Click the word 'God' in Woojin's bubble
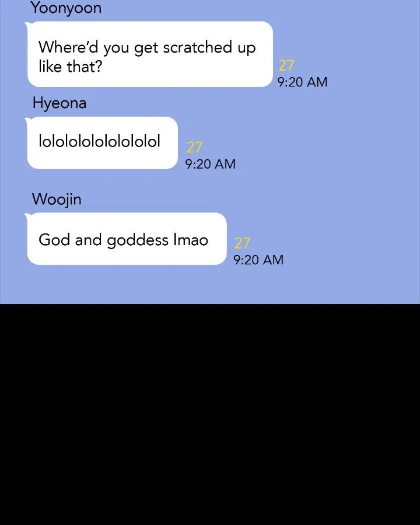Viewport: 420px width, 525px height. coord(53,240)
